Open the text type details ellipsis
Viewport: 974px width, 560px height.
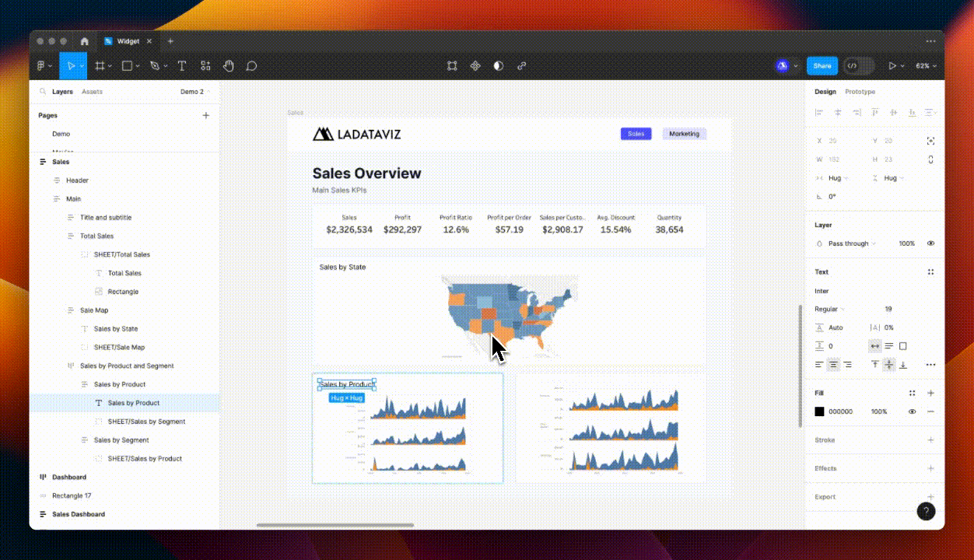(x=930, y=365)
